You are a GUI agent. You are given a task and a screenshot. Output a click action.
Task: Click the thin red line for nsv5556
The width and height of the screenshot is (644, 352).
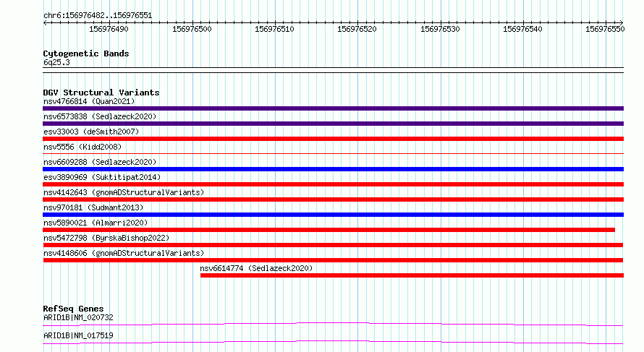(x=333, y=153)
